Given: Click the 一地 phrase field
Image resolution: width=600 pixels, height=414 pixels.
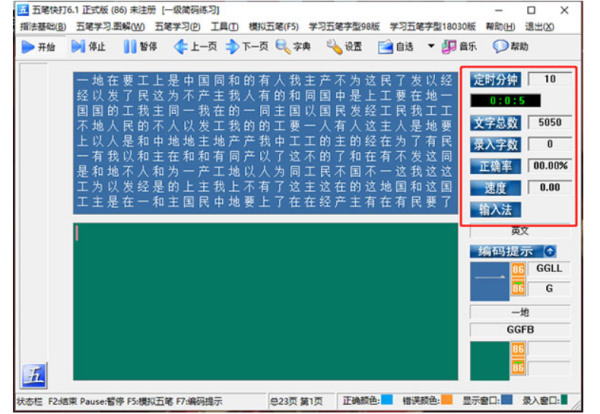Looking at the screenshot, I should [x=520, y=312].
